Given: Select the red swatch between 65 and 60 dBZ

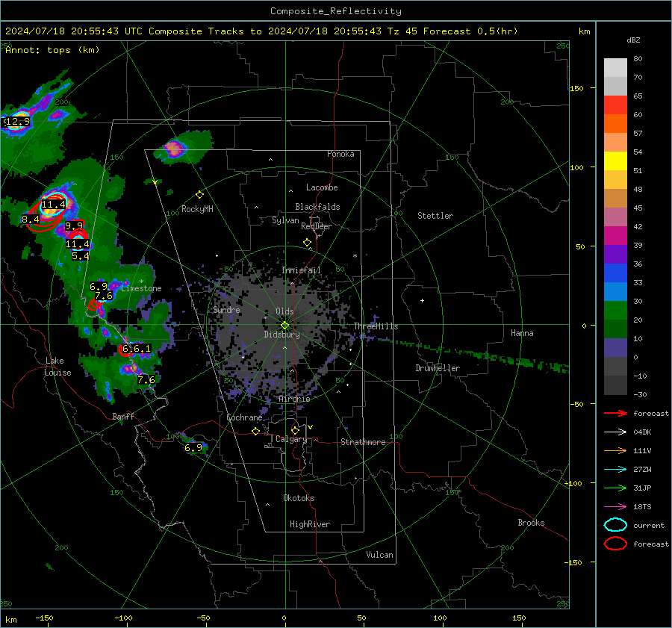Looking at the screenshot, I should tap(615, 105).
